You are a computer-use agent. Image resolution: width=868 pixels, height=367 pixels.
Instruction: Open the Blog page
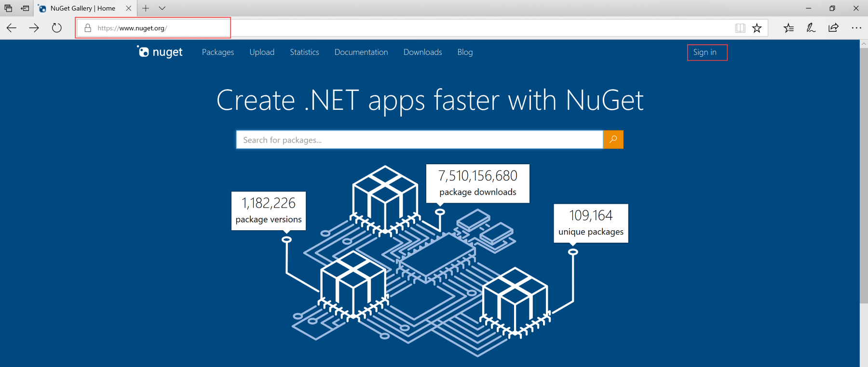(x=465, y=52)
